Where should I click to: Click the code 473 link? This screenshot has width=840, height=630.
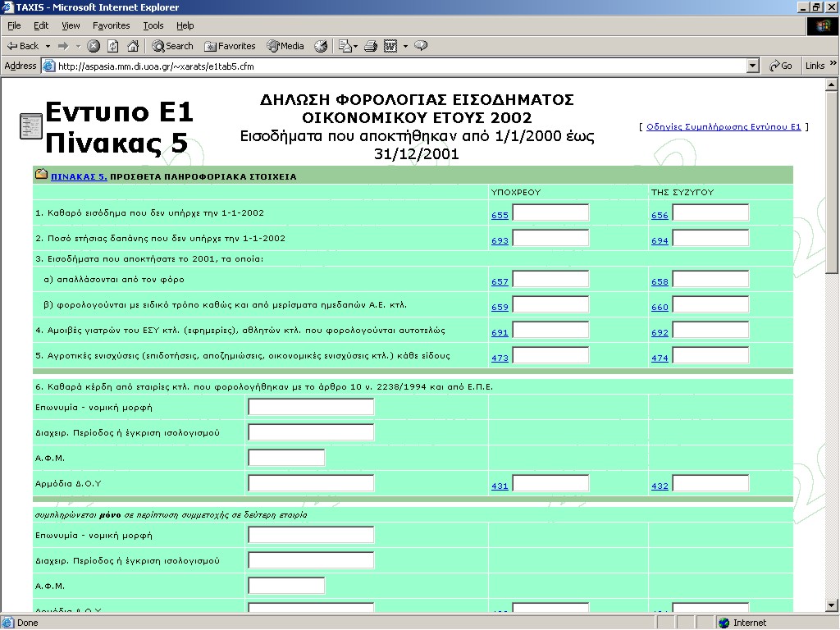point(500,358)
